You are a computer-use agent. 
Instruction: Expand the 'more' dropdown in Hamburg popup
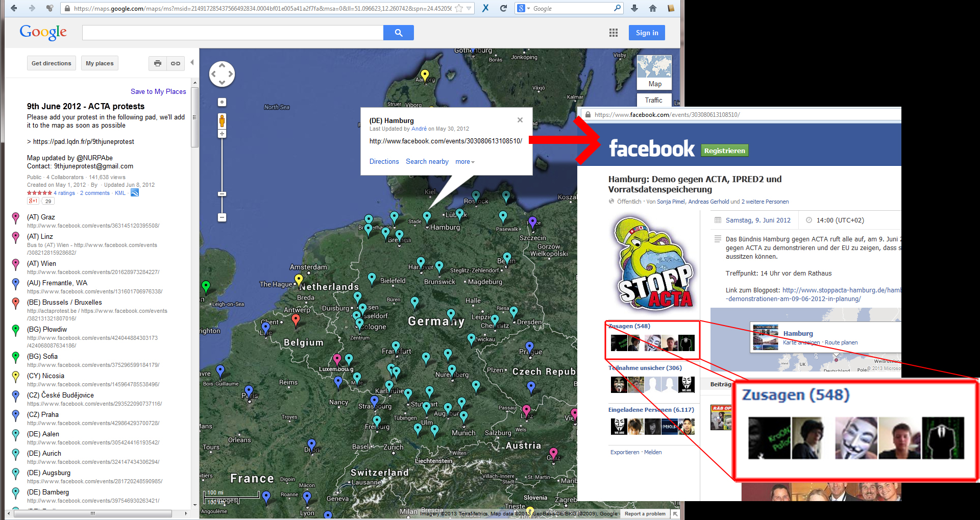coord(465,162)
